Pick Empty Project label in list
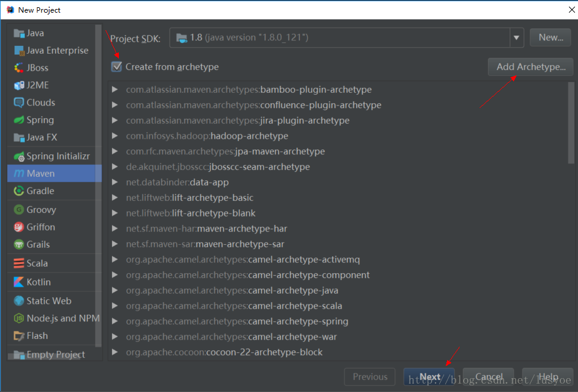 click(x=56, y=355)
